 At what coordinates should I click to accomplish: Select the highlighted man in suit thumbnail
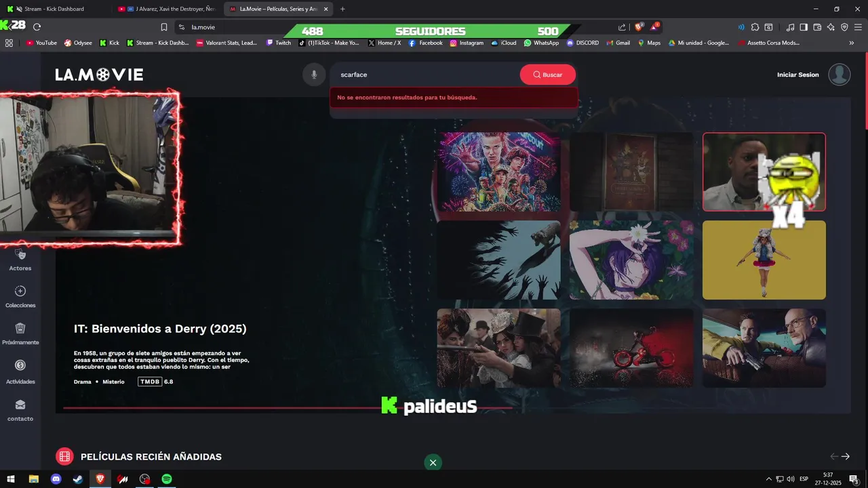[764, 171]
